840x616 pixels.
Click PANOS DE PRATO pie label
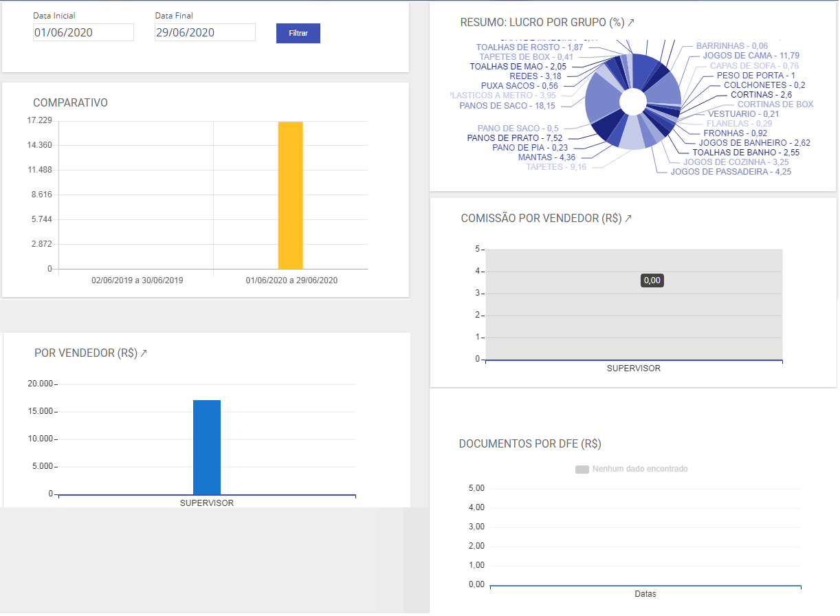pos(514,138)
